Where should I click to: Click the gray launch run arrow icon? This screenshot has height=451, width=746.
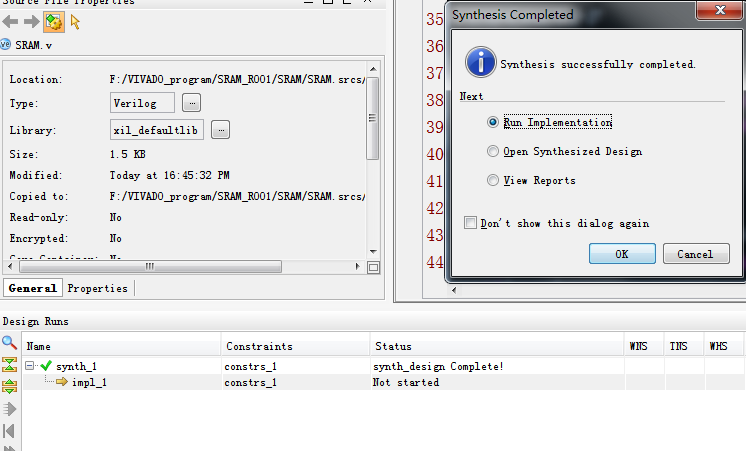coord(9,409)
